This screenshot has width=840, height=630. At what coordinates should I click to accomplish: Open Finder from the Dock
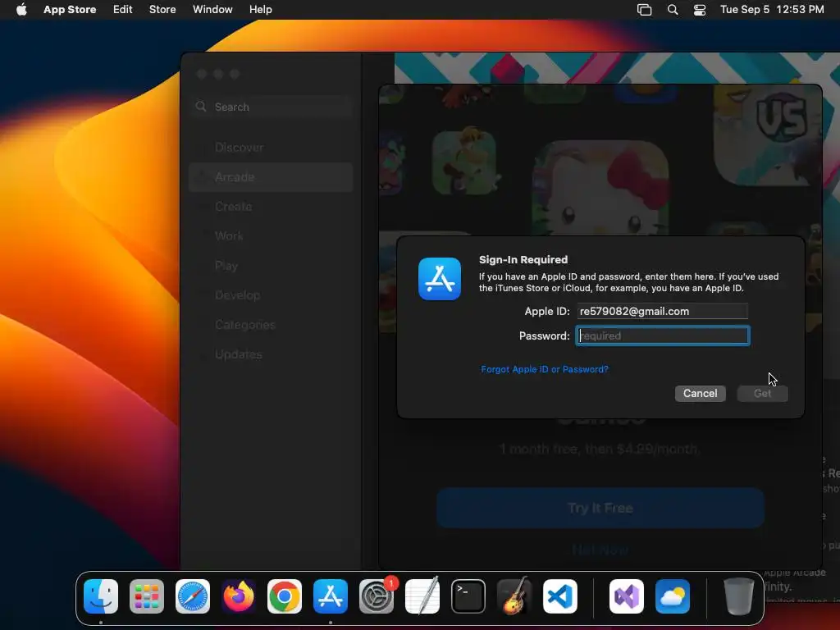click(x=101, y=596)
